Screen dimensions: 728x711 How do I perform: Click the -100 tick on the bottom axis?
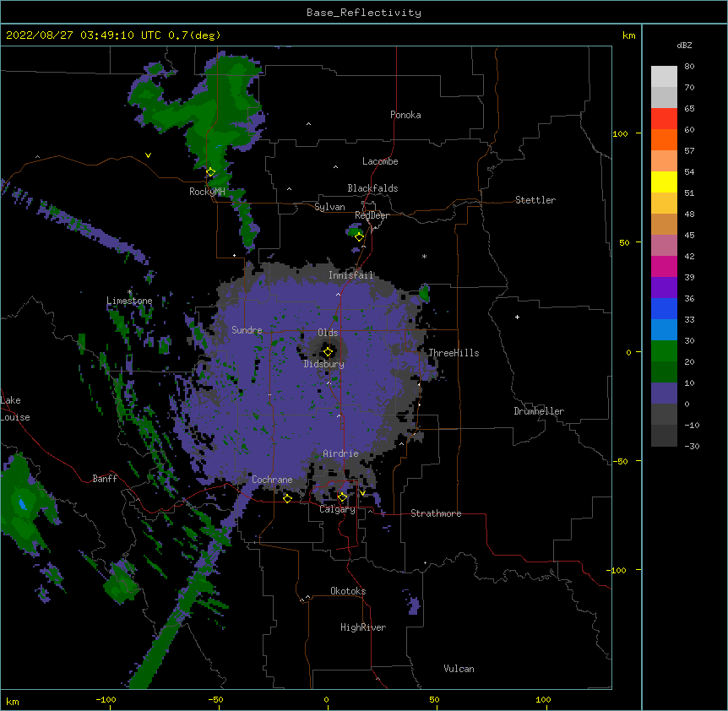[106, 699]
